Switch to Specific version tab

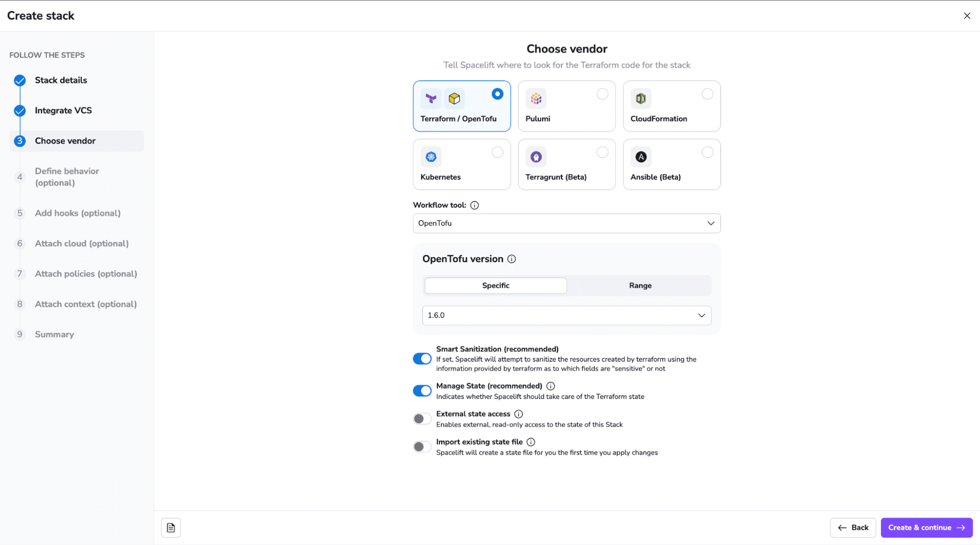click(x=496, y=286)
